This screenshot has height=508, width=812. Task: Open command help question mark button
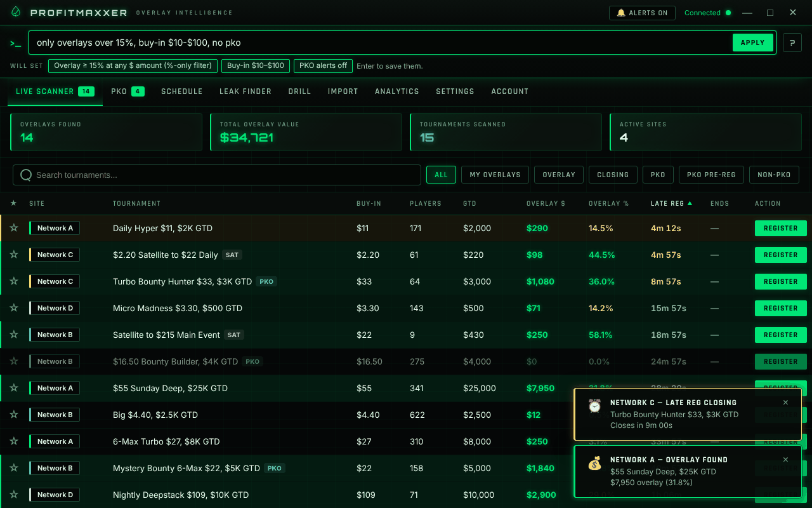pyautogui.click(x=792, y=43)
